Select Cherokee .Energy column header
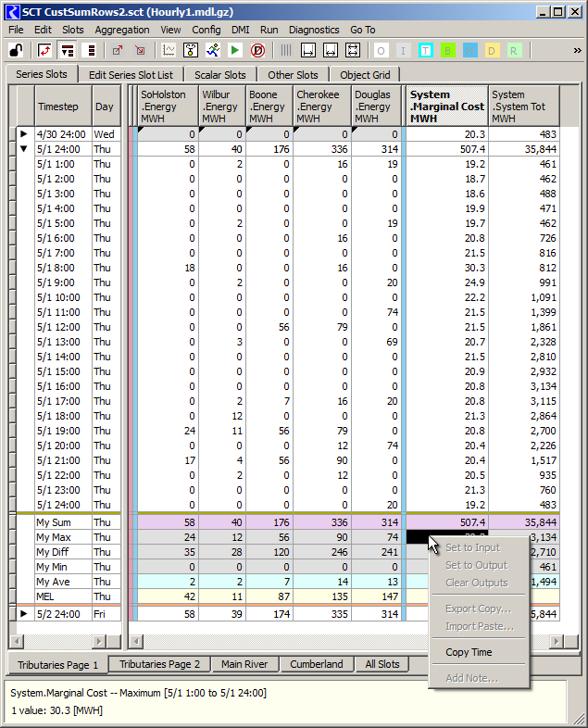The width and height of the screenshot is (588, 728). [322, 106]
